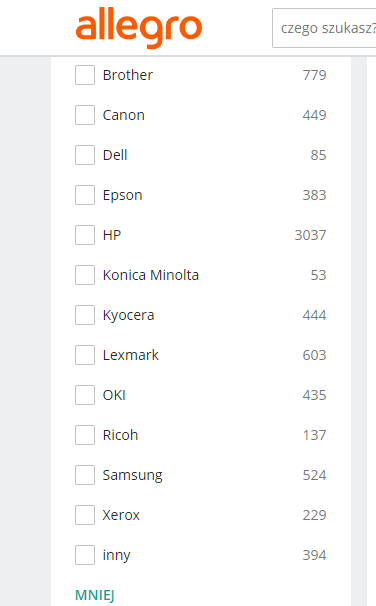Collapse the brand list with MNIEJ
This screenshot has width=376, height=606.
tap(95, 595)
